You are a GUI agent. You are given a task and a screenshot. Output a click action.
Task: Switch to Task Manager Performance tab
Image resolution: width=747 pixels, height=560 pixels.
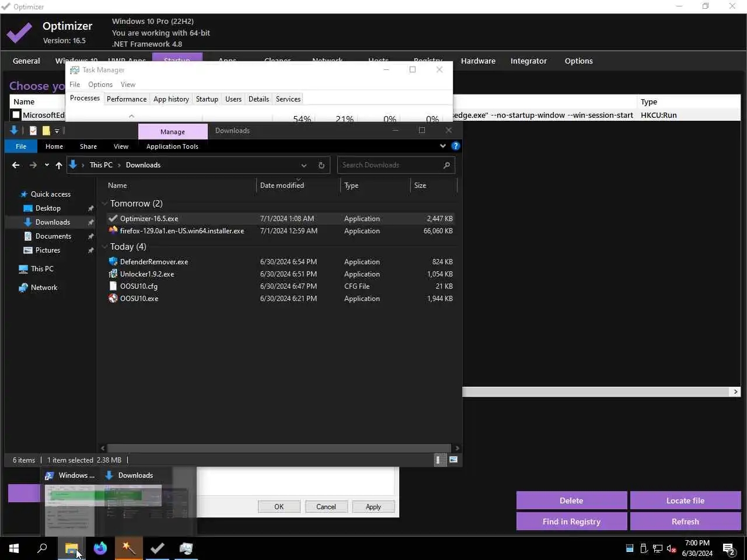coord(127,99)
